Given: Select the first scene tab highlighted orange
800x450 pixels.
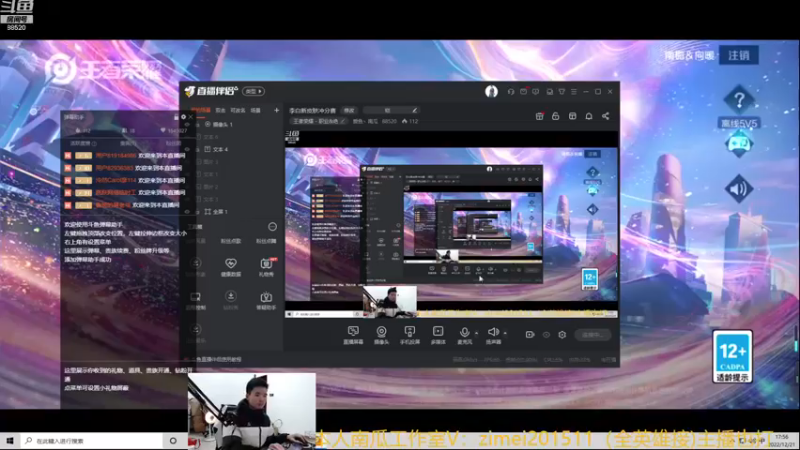Looking at the screenshot, I should (201, 110).
